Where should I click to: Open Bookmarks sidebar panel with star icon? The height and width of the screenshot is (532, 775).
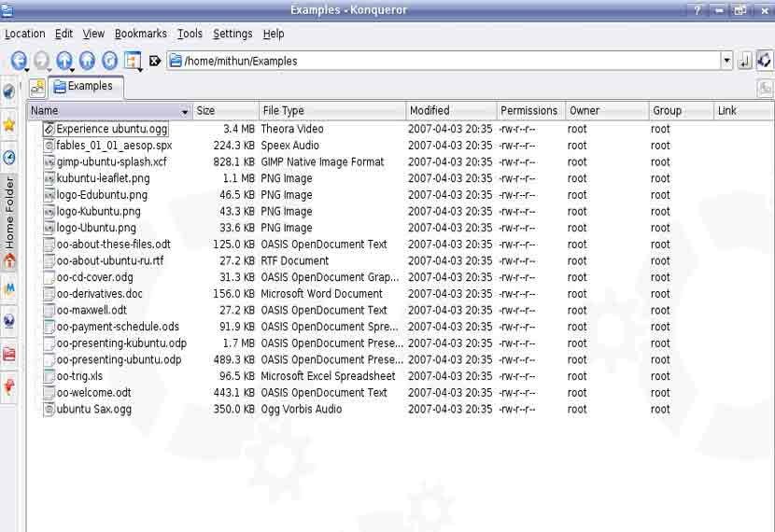pos(9,125)
